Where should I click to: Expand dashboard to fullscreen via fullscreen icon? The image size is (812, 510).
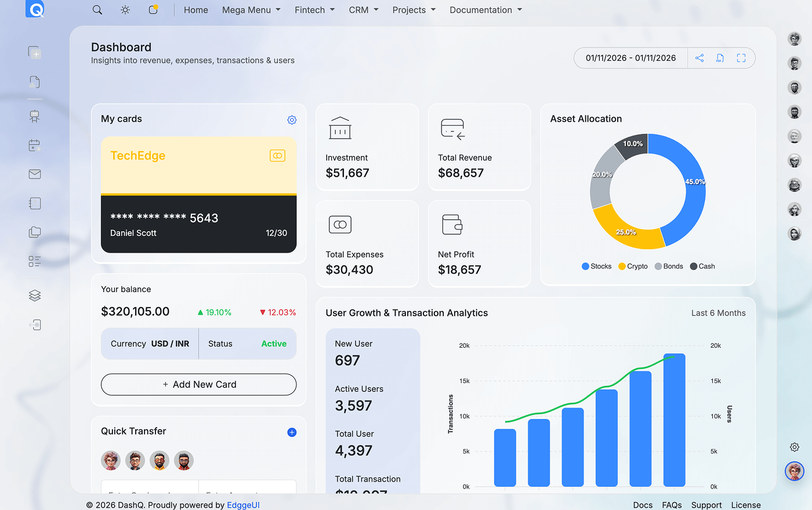click(741, 58)
